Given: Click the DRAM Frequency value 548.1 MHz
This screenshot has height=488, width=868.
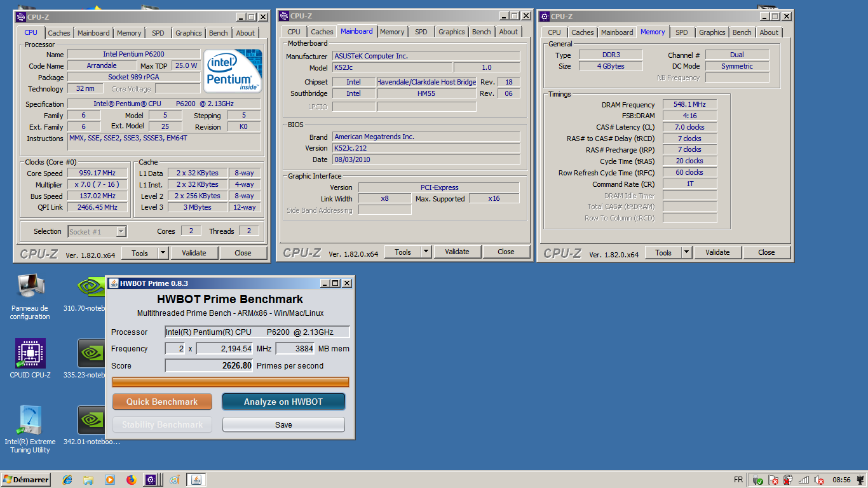Looking at the screenshot, I should 689,104.
